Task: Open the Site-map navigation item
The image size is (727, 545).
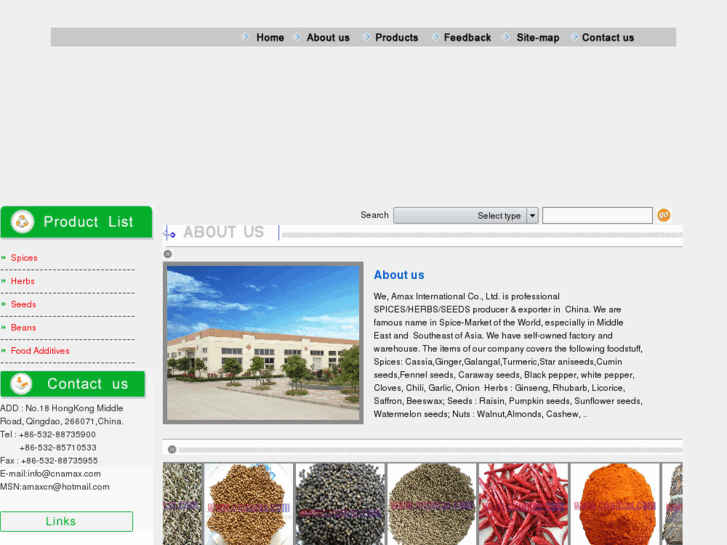Action: coord(538,38)
